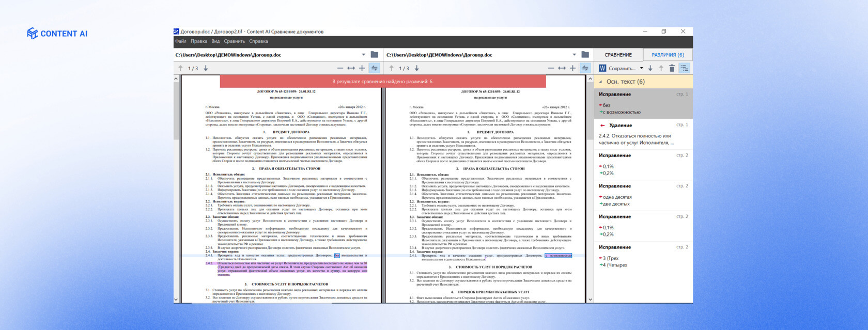Toggle the differences list view
This screenshot has height=330, width=868.
pos(684,68)
